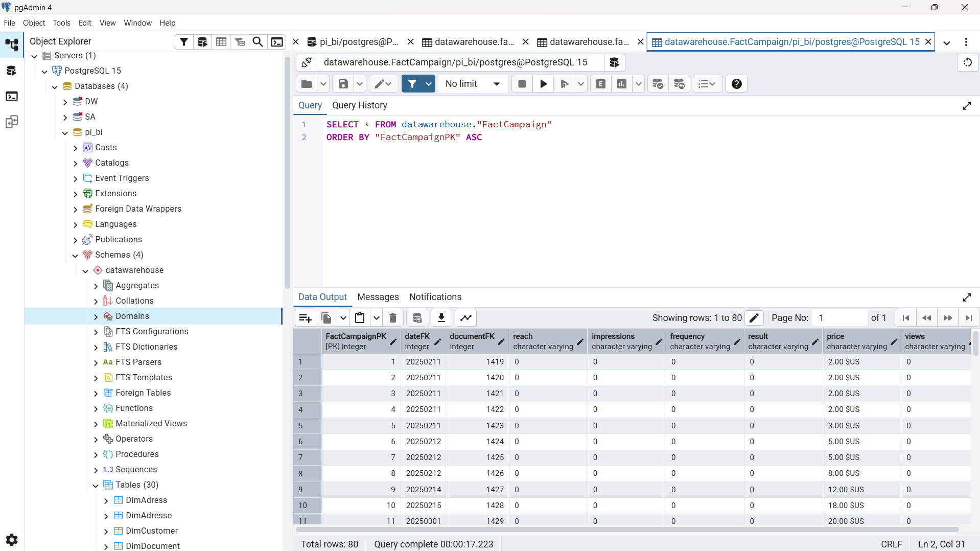
Task: Open the Paste options dropdown arrow
Action: coord(377,318)
